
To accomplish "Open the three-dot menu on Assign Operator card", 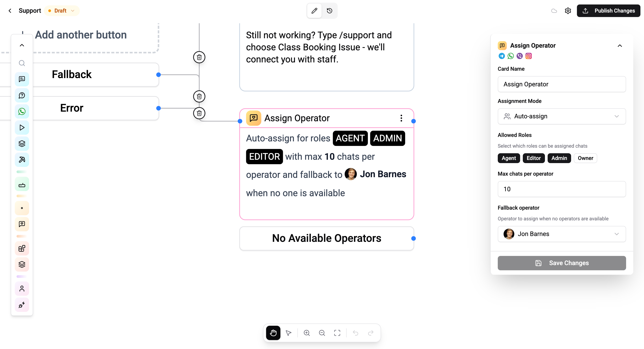I will 401,118.
